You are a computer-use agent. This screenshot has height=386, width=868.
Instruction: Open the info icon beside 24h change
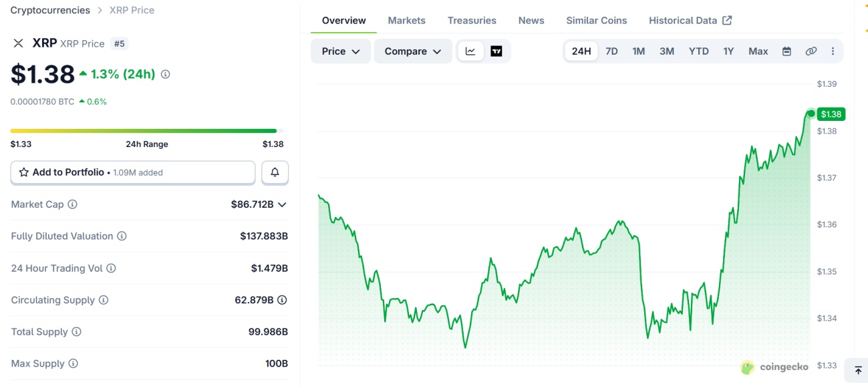[x=166, y=74]
